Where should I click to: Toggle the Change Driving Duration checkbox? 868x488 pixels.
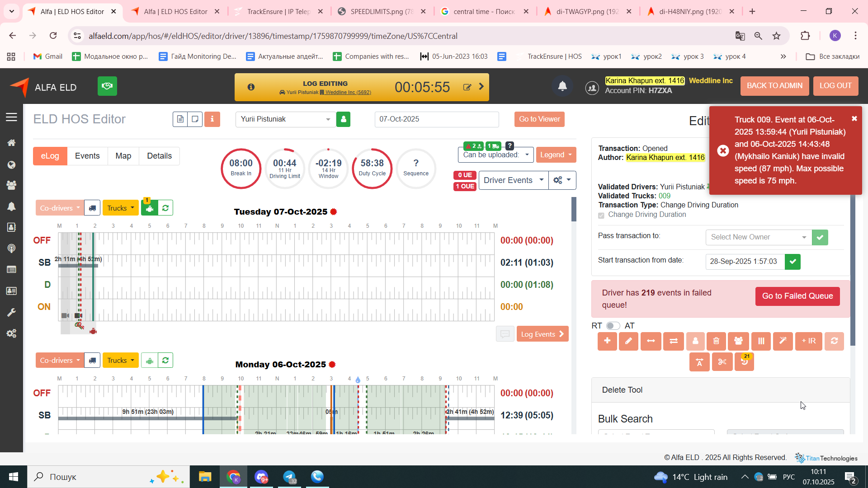click(x=601, y=215)
